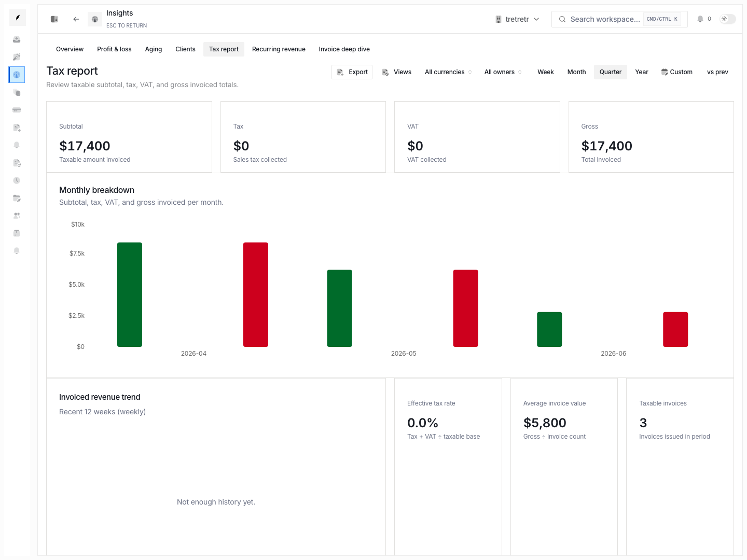Open the stacked documents sidebar icon
This screenshot has width=747, height=560.
pos(17,92)
